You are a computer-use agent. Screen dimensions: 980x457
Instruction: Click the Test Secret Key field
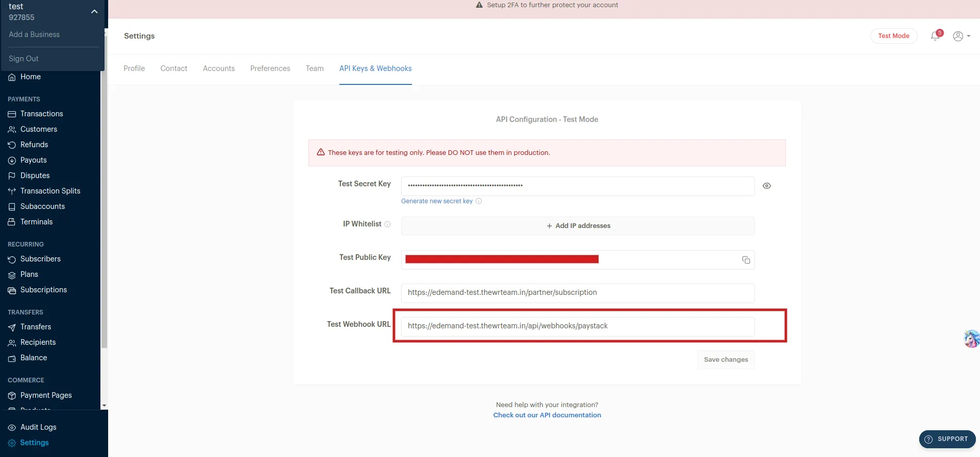coord(578,186)
